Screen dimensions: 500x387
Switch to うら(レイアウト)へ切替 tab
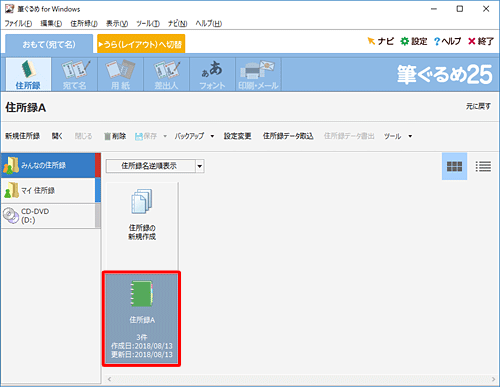pos(141,44)
